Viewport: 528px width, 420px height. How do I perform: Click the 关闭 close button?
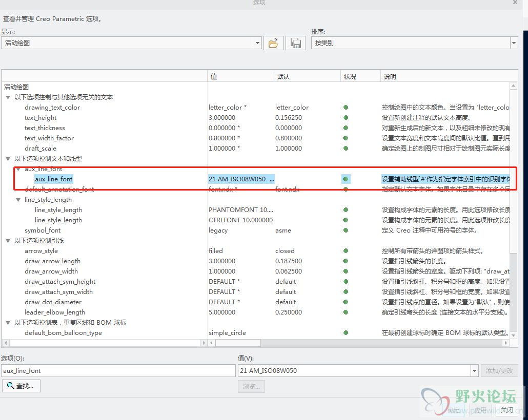[x=507, y=410]
